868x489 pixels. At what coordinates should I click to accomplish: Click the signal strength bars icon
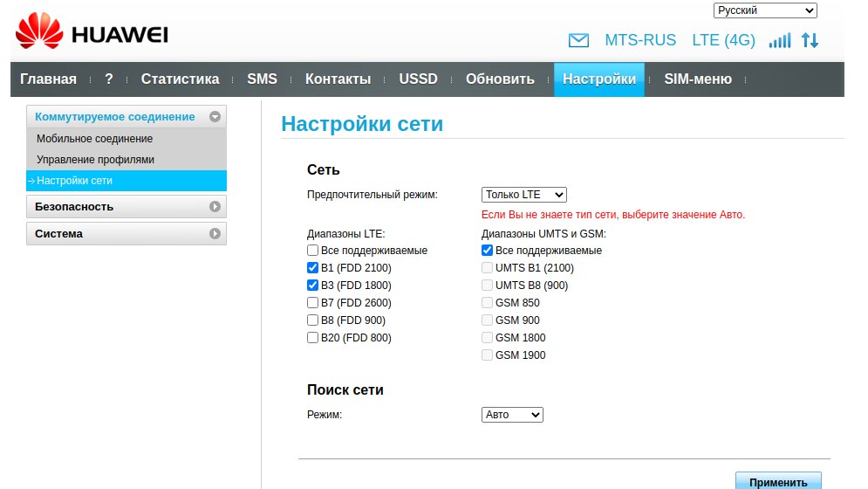pos(779,40)
